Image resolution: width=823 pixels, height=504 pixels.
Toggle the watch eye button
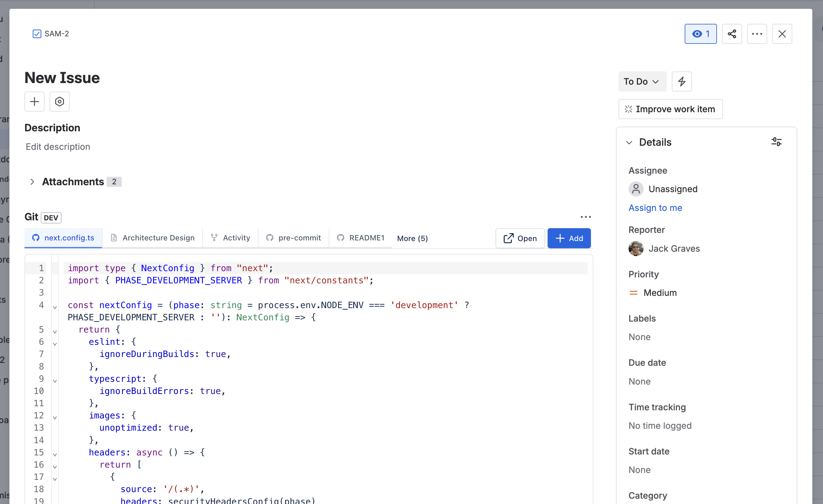[x=700, y=34]
